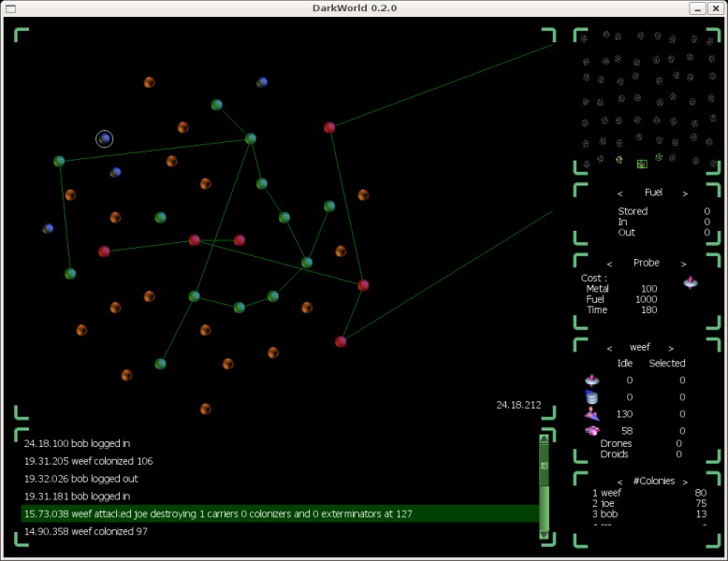Show previous ship type before Probe
The width and height of the screenshot is (728, 561).
click(x=609, y=264)
